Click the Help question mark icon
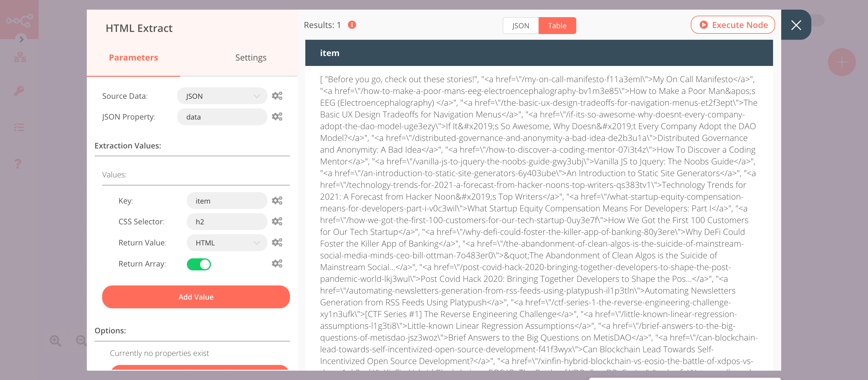The height and width of the screenshot is (380, 868). point(17,163)
